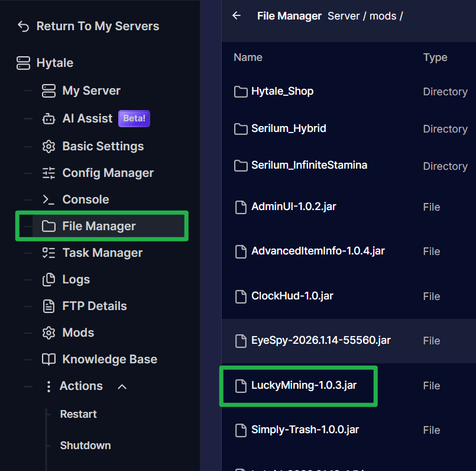Click the Knowledge Base book icon
The height and width of the screenshot is (471, 476).
coord(48,360)
